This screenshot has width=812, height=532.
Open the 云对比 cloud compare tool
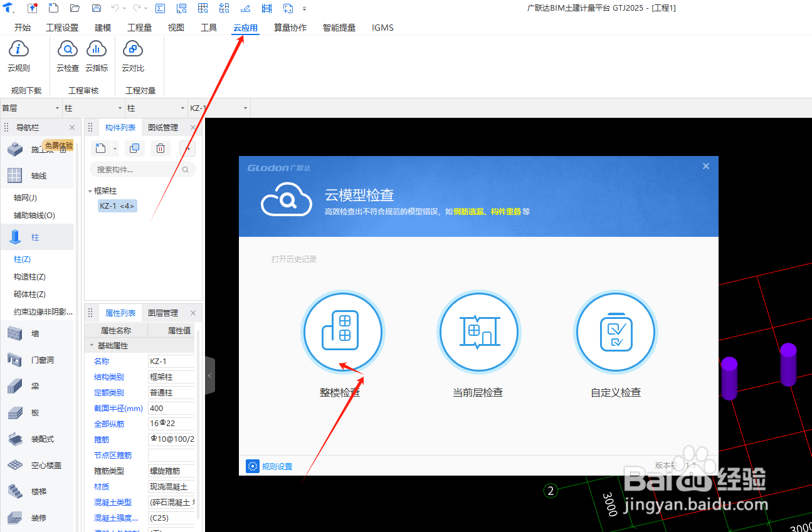coord(133,49)
